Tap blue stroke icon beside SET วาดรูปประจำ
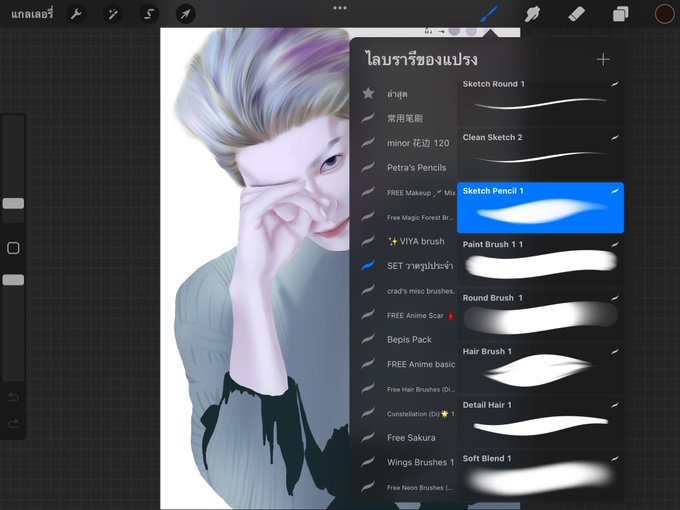The height and width of the screenshot is (510, 680). pos(368,265)
